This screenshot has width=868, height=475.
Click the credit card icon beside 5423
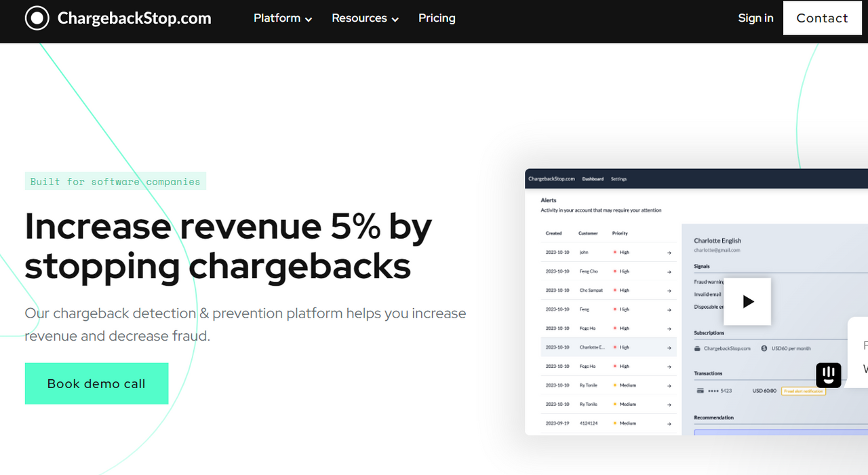click(x=700, y=391)
